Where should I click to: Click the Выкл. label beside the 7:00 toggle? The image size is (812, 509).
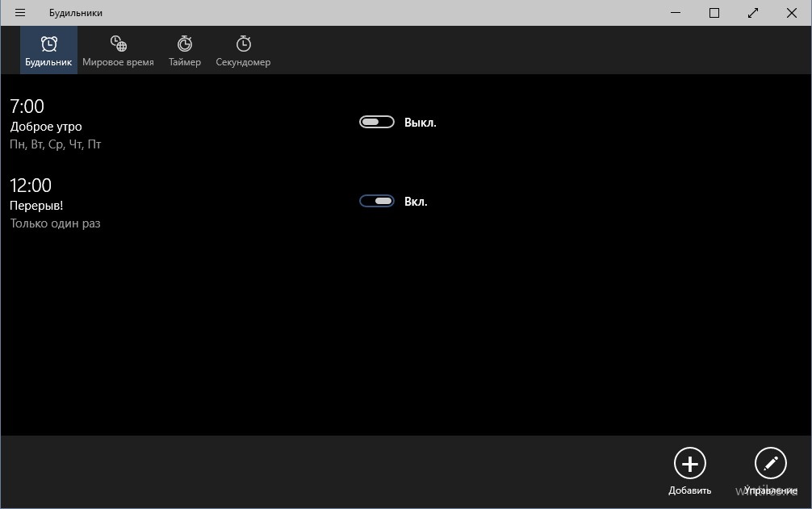click(x=420, y=123)
